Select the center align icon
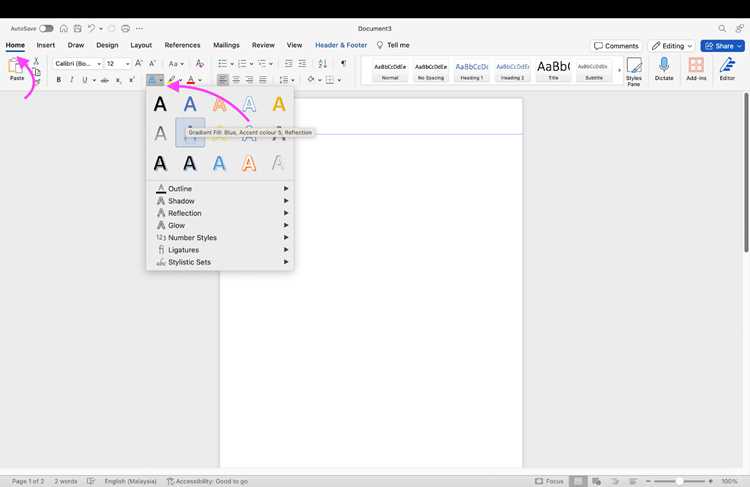 [x=236, y=79]
